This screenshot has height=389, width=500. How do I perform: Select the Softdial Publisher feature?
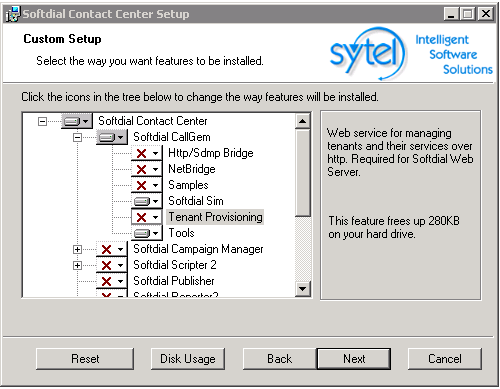(x=174, y=281)
